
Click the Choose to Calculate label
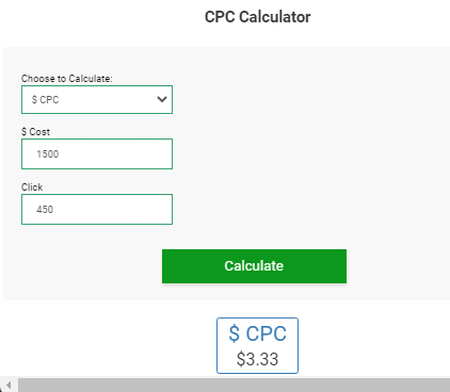coord(67,79)
